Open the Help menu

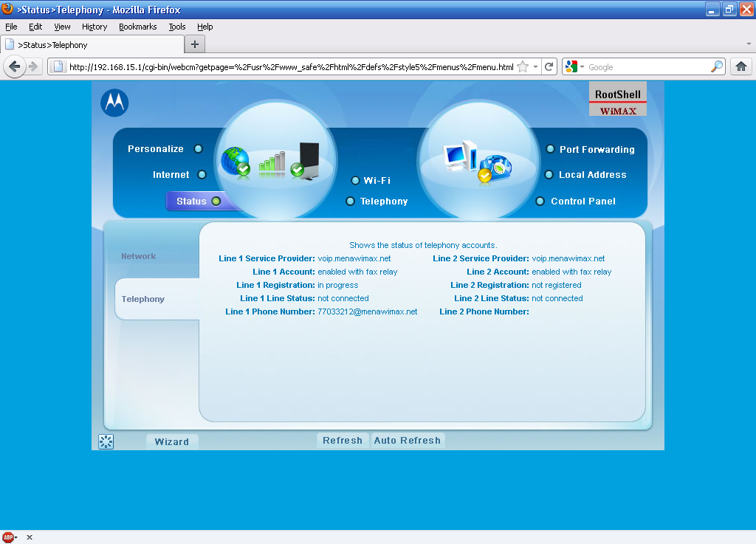click(205, 27)
